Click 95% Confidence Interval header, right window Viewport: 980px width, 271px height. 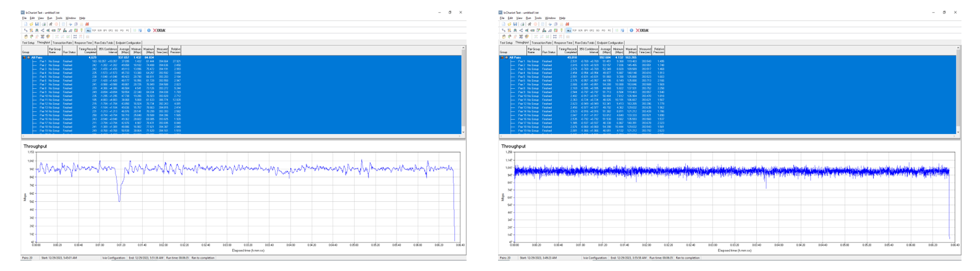click(x=588, y=51)
